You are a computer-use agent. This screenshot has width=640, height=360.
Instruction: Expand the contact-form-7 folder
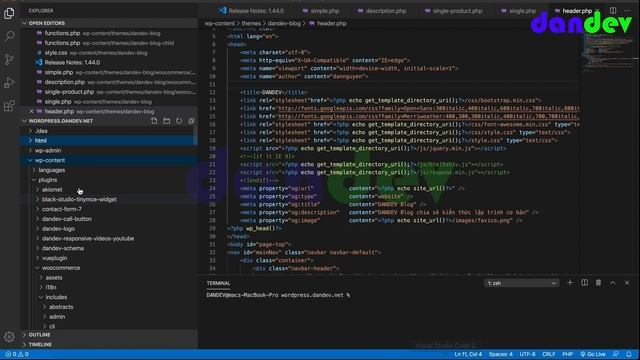point(109,209)
